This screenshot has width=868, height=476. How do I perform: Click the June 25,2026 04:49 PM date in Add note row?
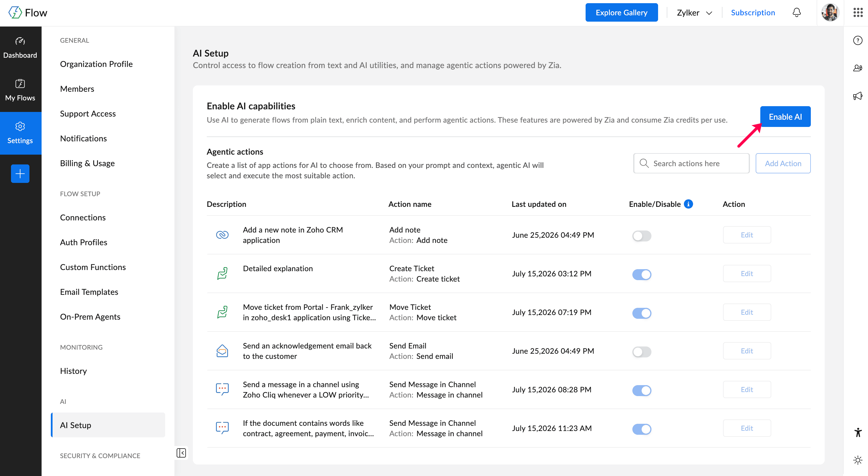click(553, 235)
